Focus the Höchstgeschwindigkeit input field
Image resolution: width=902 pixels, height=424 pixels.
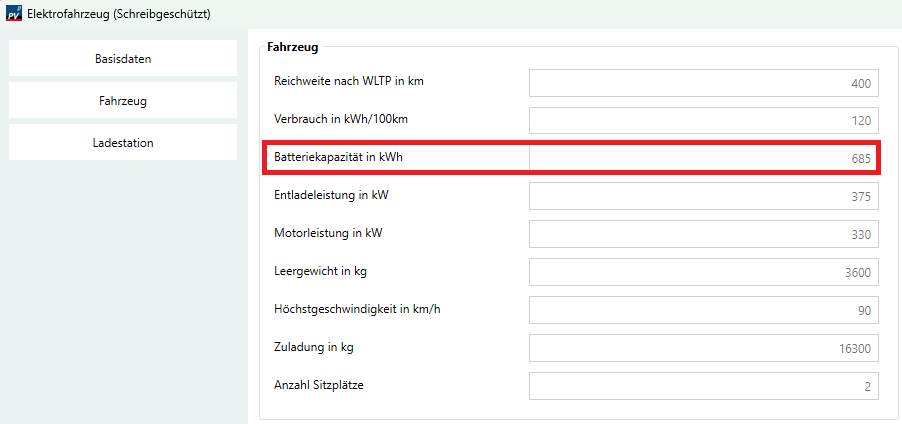click(x=704, y=310)
